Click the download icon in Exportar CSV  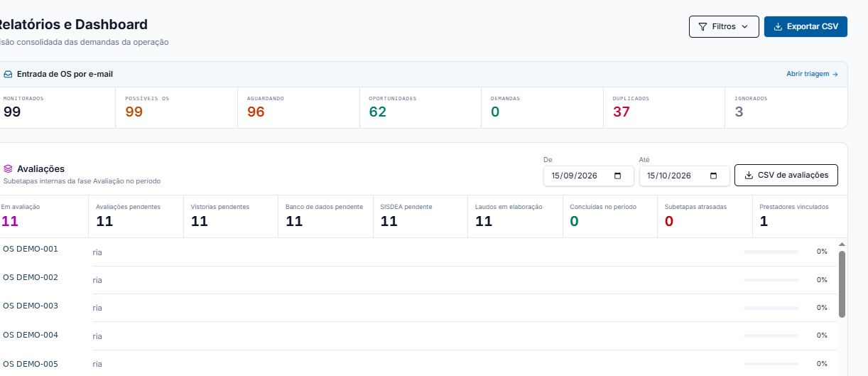click(x=778, y=26)
